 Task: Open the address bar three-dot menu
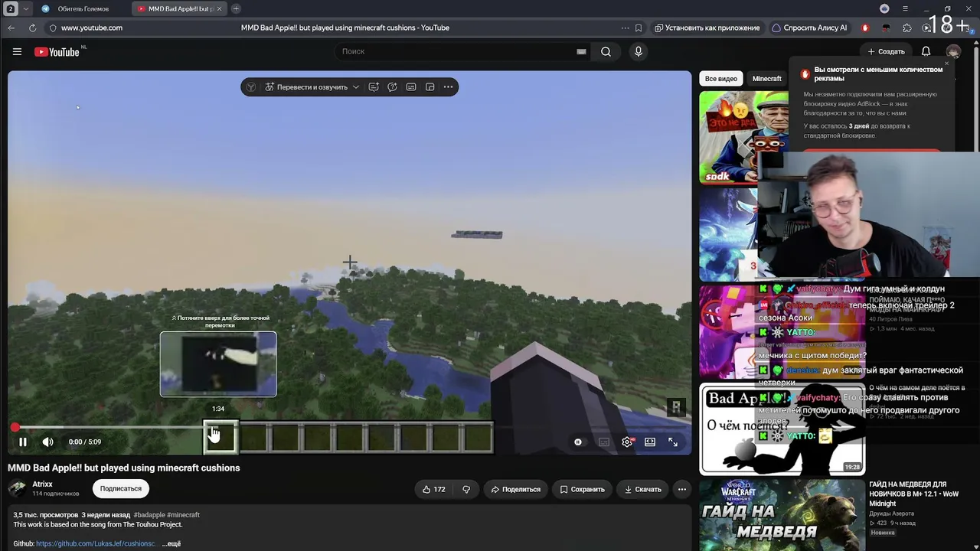pyautogui.click(x=626, y=28)
